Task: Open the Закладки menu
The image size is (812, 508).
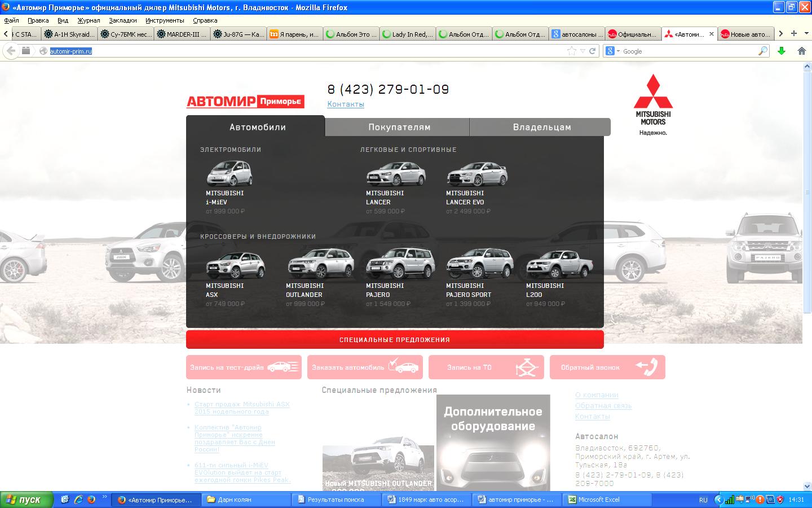Action: [123, 20]
